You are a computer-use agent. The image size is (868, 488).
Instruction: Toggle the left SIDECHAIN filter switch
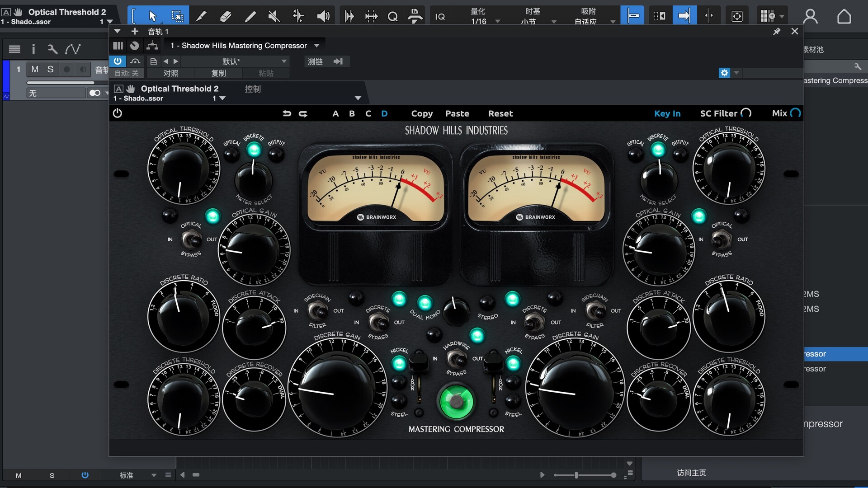click(x=317, y=310)
